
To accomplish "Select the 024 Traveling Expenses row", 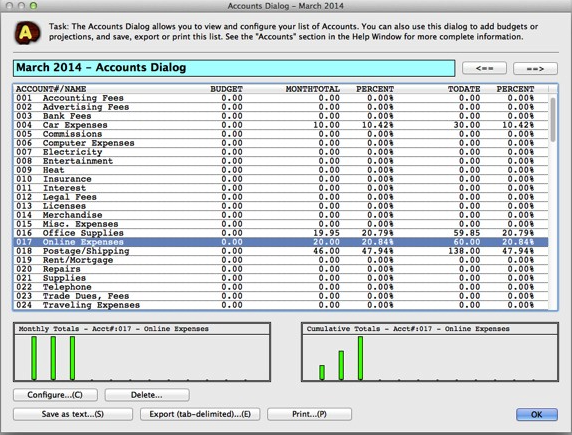I will pos(281,305).
